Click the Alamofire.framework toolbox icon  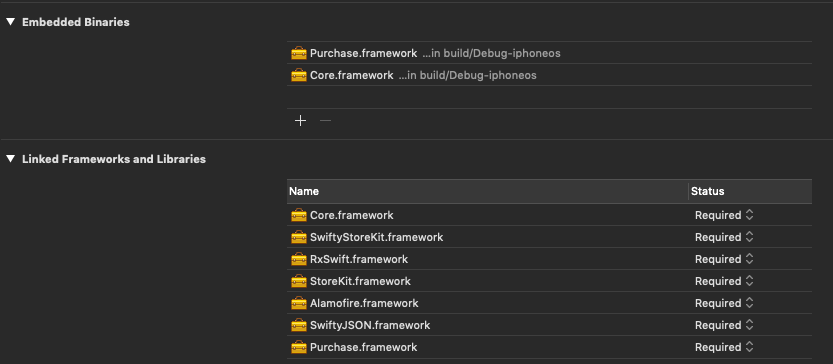tap(299, 303)
